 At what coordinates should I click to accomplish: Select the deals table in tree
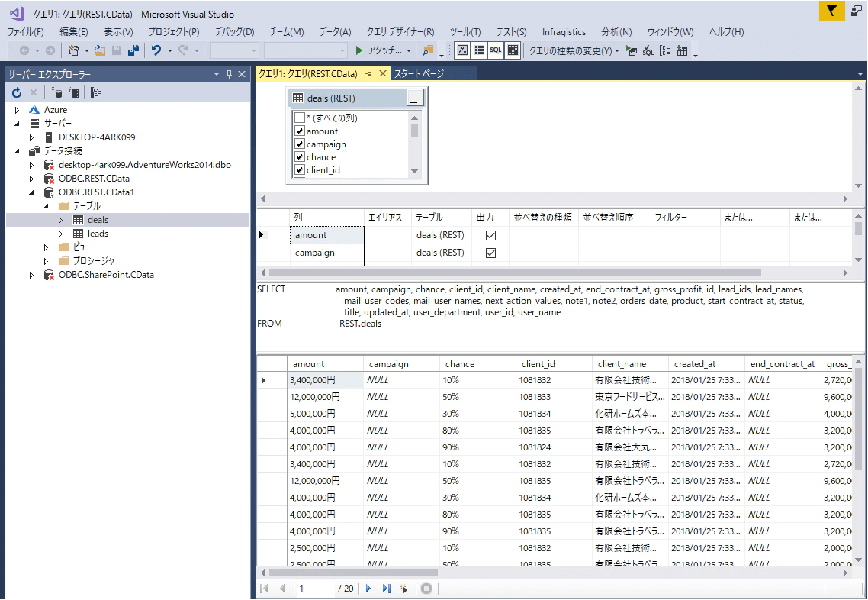tap(98, 220)
